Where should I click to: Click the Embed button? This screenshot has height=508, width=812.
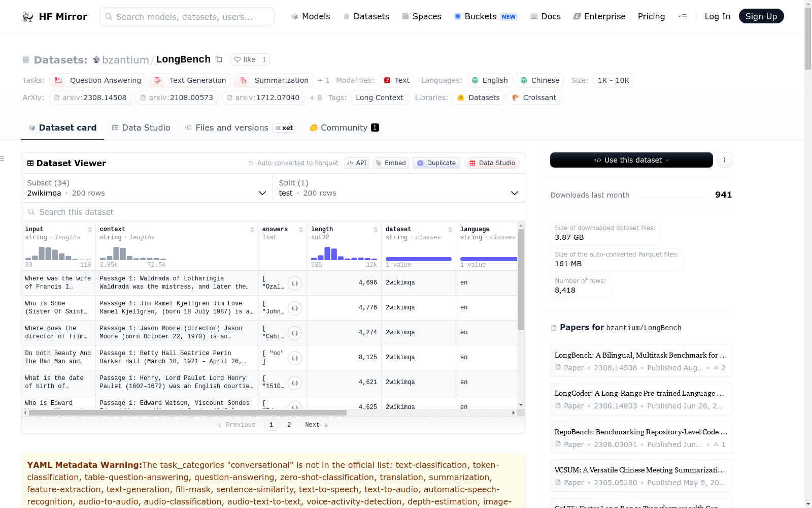[391, 163]
